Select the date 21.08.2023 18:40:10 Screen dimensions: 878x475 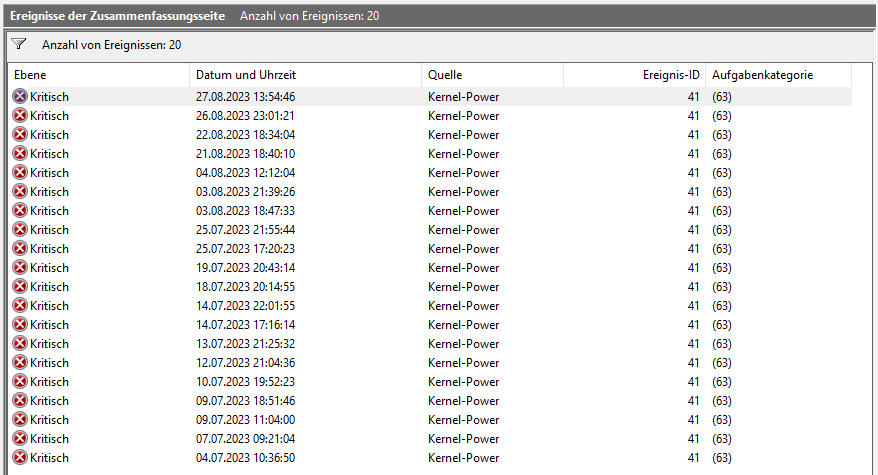245,154
